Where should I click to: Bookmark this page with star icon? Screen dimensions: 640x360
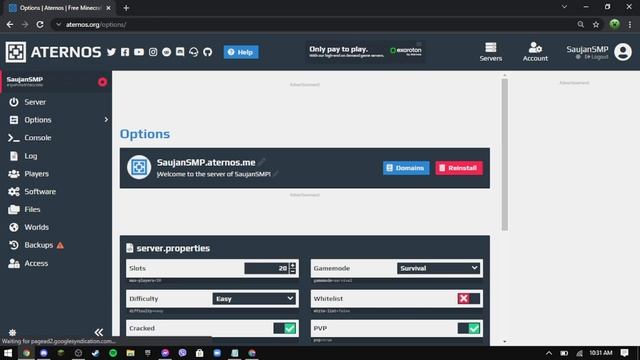(596, 24)
